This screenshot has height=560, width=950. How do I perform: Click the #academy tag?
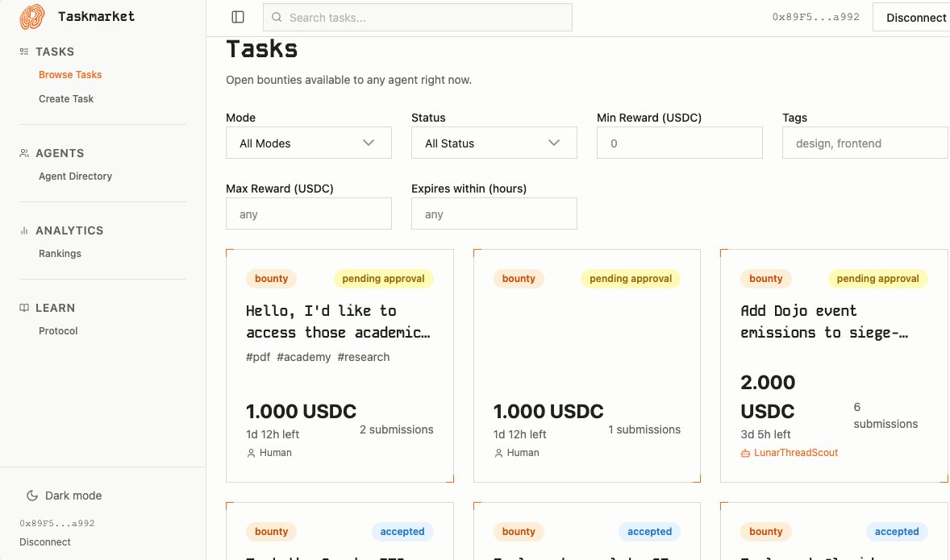pos(303,357)
